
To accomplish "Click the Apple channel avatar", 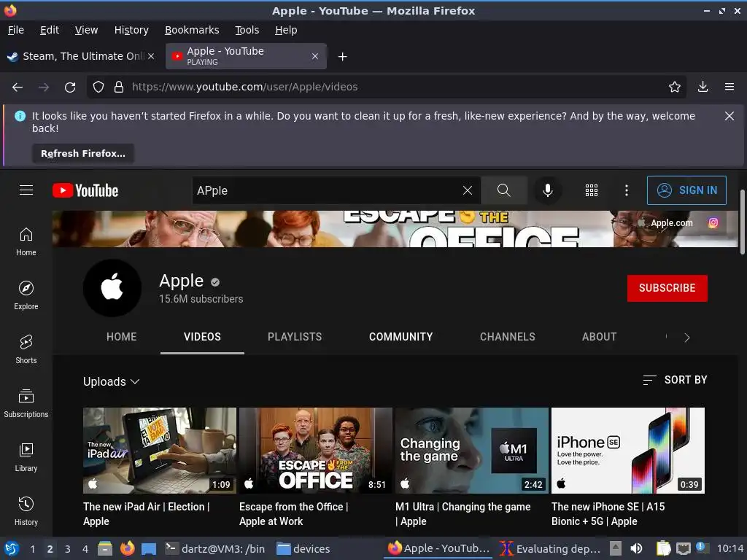I will [x=112, y=288].
